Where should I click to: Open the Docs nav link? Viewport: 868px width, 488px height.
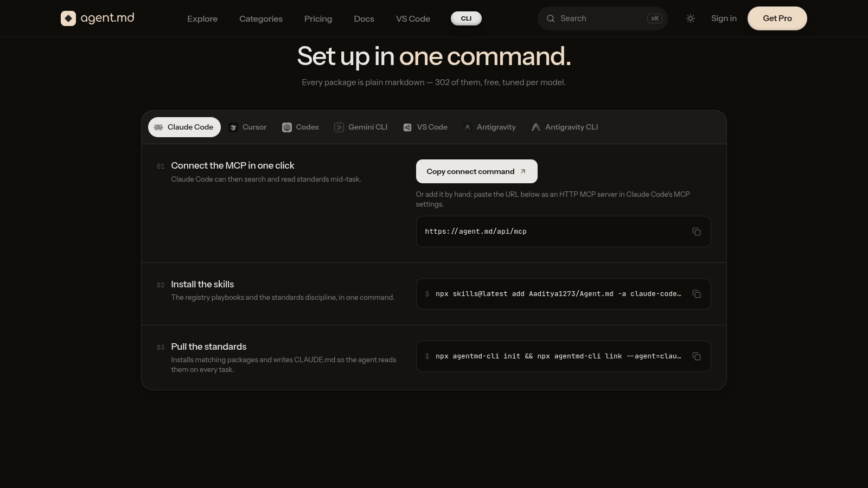point(364,18)
